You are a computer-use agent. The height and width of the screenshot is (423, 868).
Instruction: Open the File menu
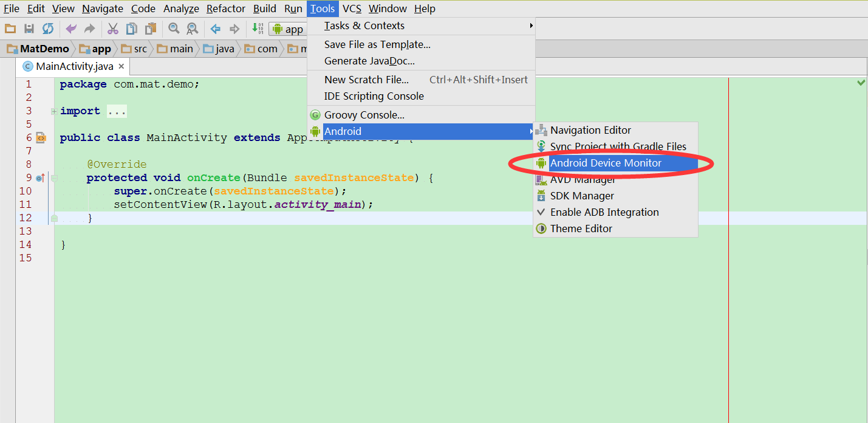click(12, 9)
